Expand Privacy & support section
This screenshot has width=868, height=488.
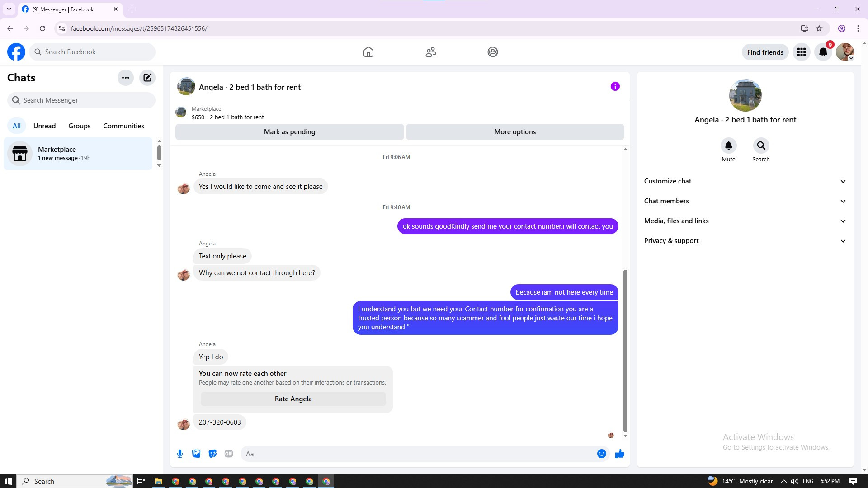[x=745, y=241]
